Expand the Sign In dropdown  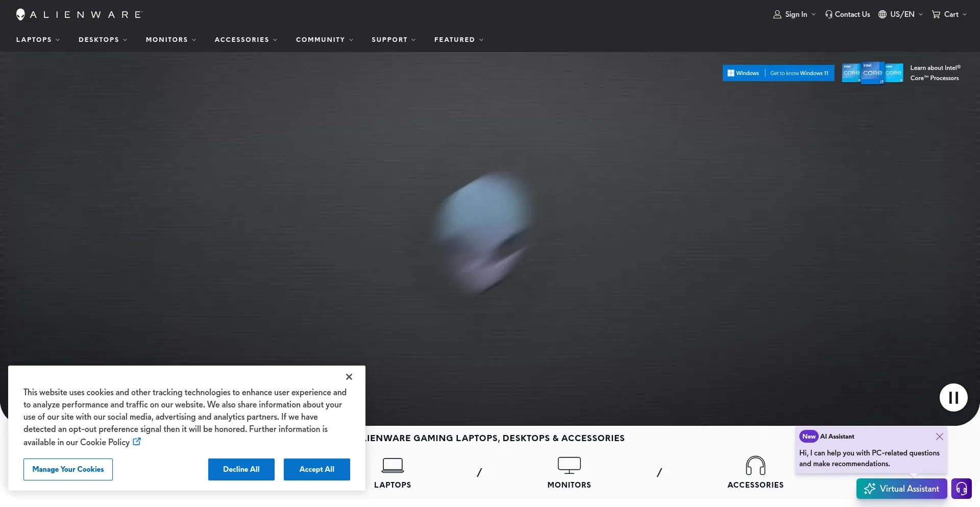point(795,14)
